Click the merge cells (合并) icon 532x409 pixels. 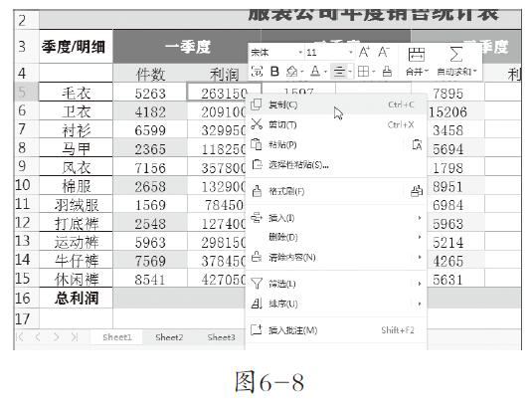coord(417,55)
